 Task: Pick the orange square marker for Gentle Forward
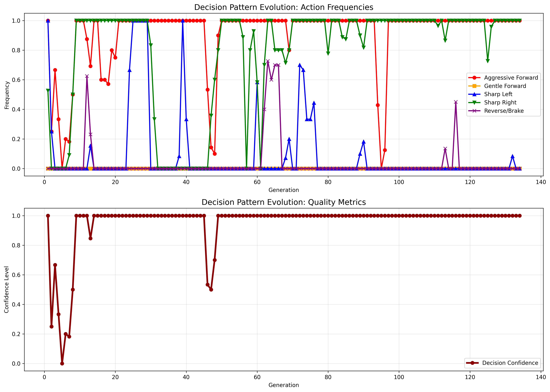point(474,86)
